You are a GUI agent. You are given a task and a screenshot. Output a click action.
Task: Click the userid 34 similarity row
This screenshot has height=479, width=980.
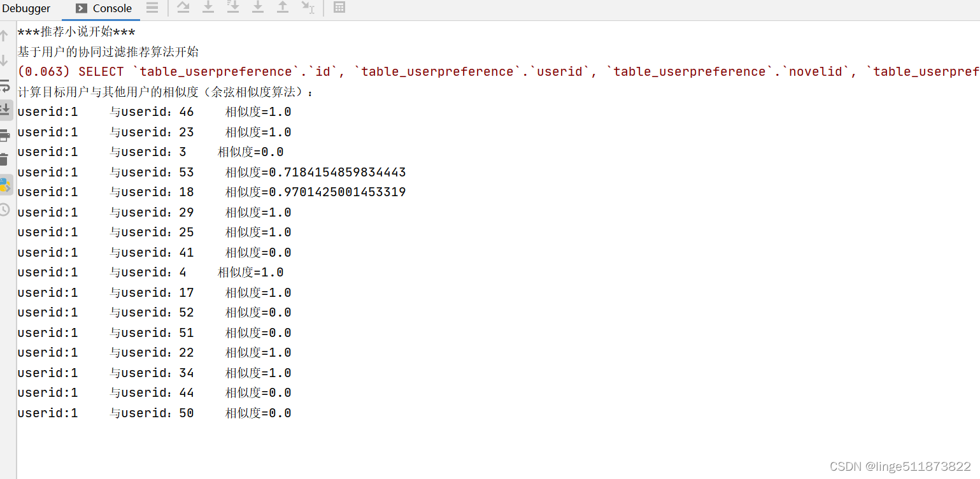pyautogui.click(x=154, y=373)
